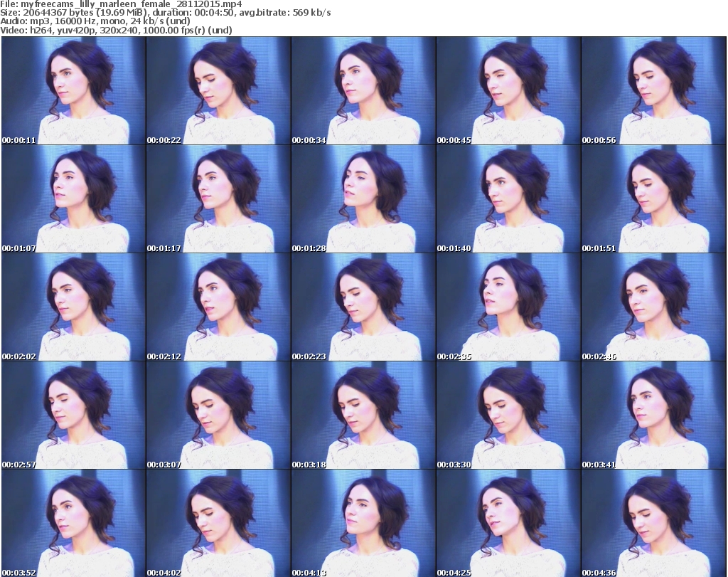The image size is (728, 577).
Task: Select the thumbnail stamped 00:00:11
Action: point(73,90)
